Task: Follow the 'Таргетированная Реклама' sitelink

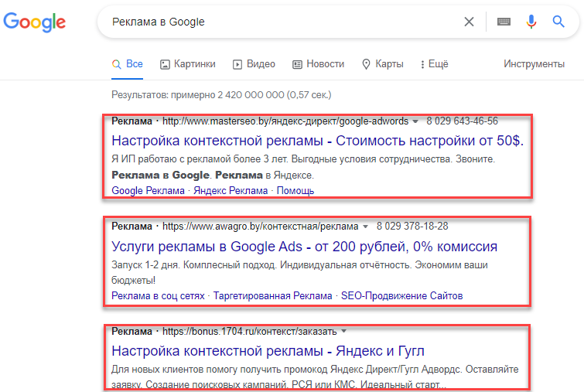Action: pos(272,295)
